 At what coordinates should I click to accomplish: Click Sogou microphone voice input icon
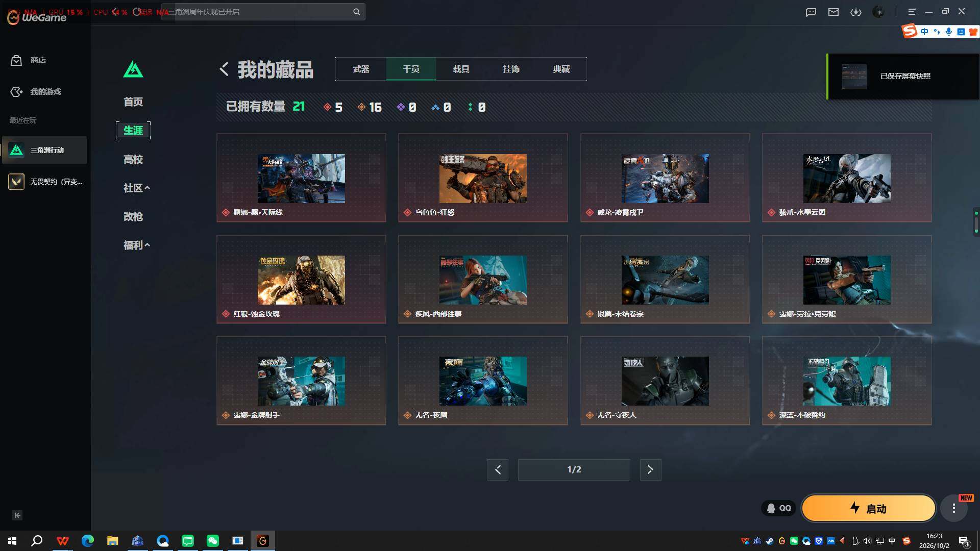[x=948, y=32]
